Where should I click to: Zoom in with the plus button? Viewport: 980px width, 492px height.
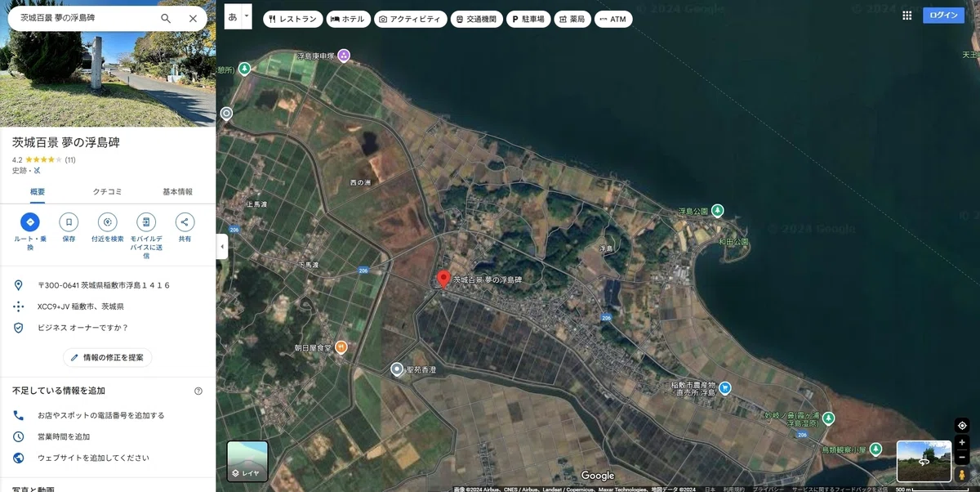coord(962,442)
